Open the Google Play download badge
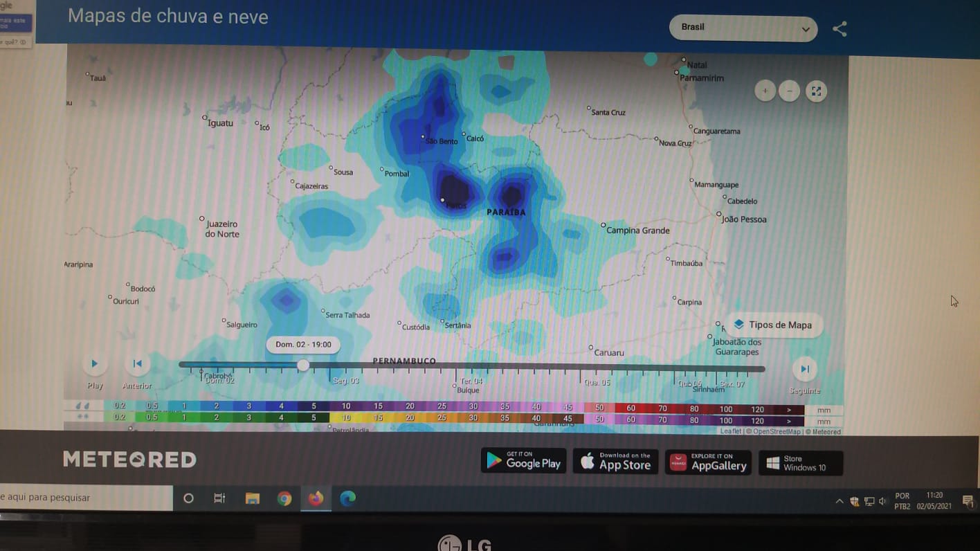Screen dimensions: 980x551 pyautogui.click(x=523, y=461)
